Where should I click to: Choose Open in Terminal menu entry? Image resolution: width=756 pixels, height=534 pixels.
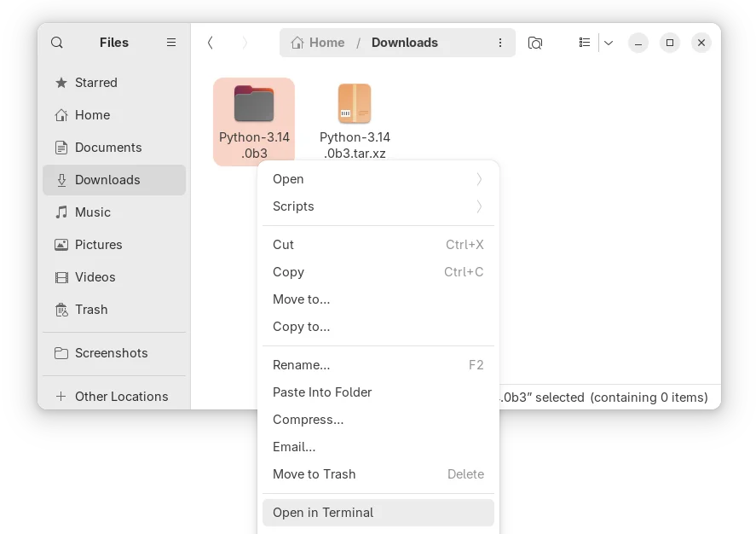(x=378, y=513)
